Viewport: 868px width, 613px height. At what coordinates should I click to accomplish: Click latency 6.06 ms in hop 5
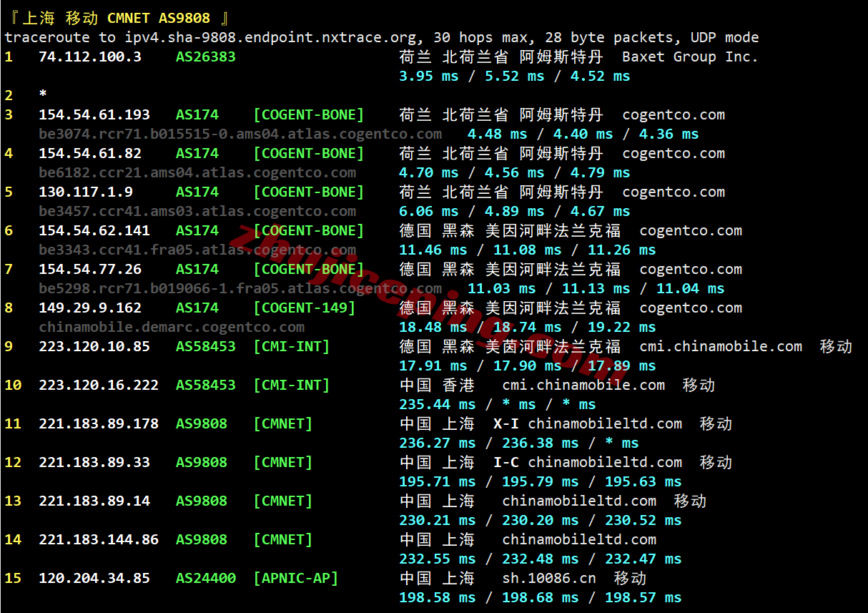429,211
